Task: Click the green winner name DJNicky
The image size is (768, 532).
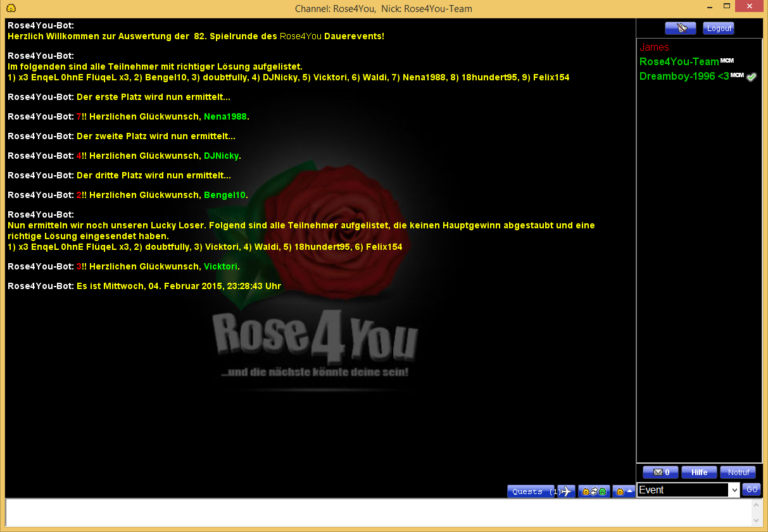Action: (x=221, y=156)
